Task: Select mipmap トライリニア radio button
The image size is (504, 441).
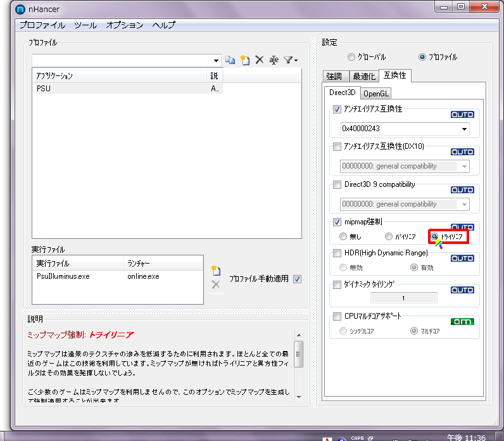Action: coord(434,237)
